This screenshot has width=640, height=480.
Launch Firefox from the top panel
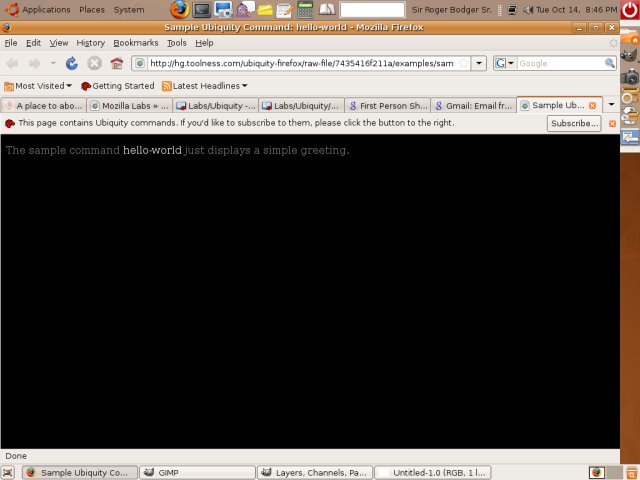(x=180, y=9)
